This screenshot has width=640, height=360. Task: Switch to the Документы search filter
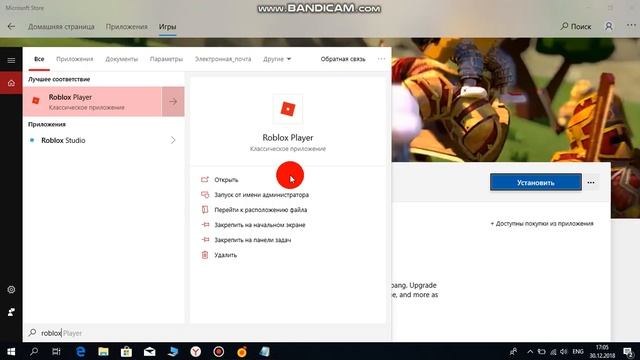coord(122,59)
